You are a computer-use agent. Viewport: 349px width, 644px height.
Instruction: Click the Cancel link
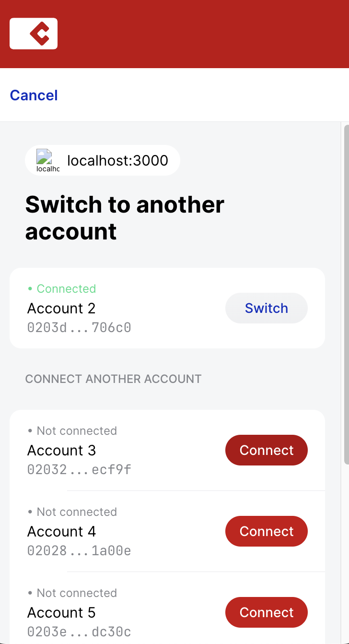[33, 95]
